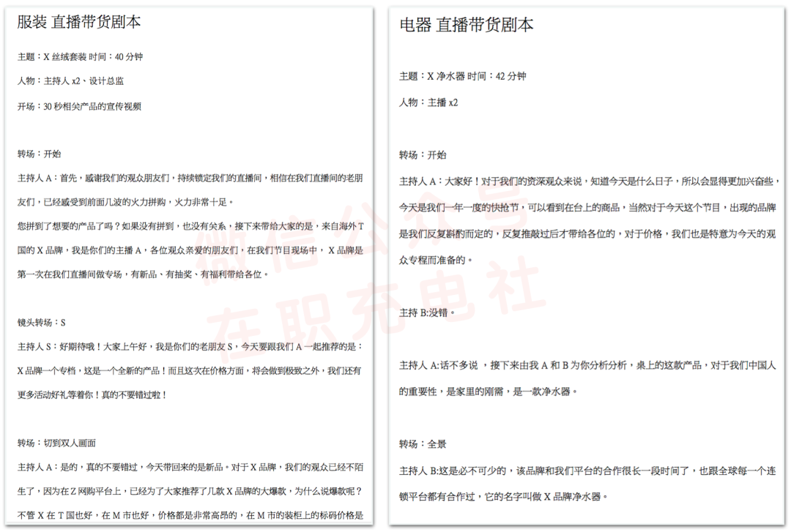Image resolution: width=791 pixels, height=532 pixels.
Task: Click the line starting '您拼到了想要的产品了吗'
Action: [190, 226]
